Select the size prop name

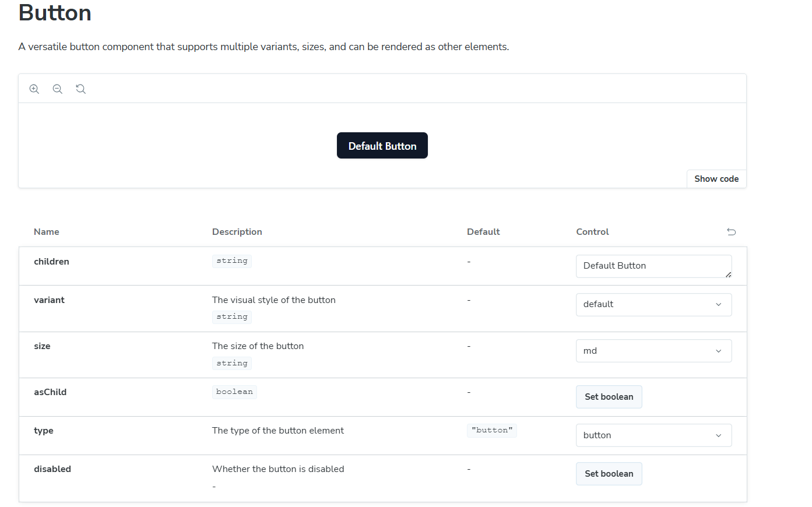(x=42, y=346)
